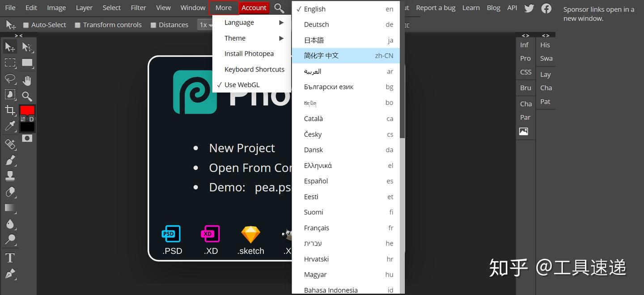Select 简化字 中文 (zh-CN) language
Viewport: 644px width, 295px height.
coord(345,55)
